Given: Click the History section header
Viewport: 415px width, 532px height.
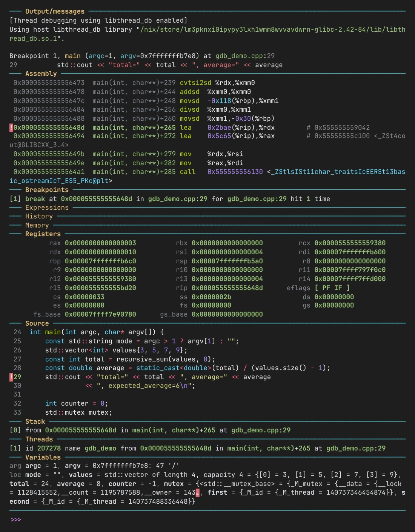Looking at the screenshot, I should click(x=39, y=216).
